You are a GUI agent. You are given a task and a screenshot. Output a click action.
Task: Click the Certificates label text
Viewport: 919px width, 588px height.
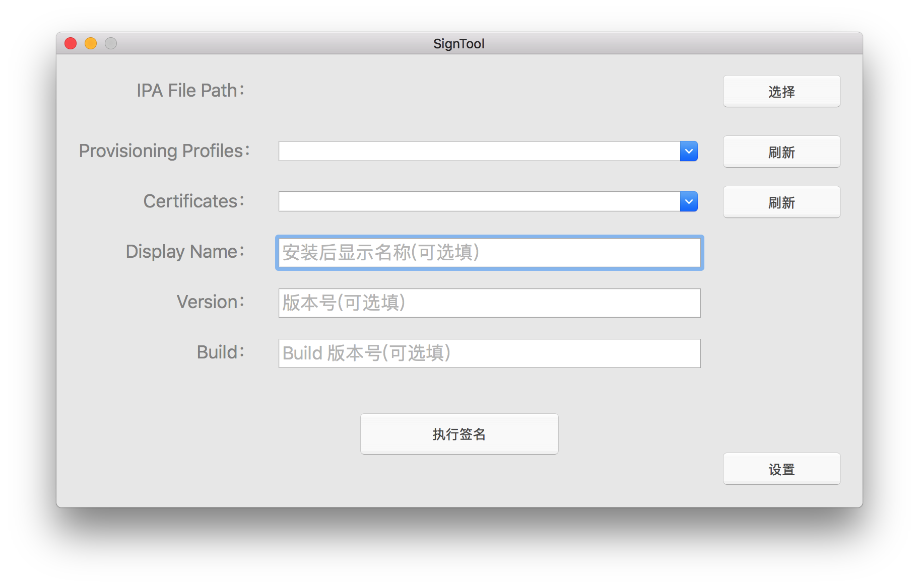[x=194, y=201]
